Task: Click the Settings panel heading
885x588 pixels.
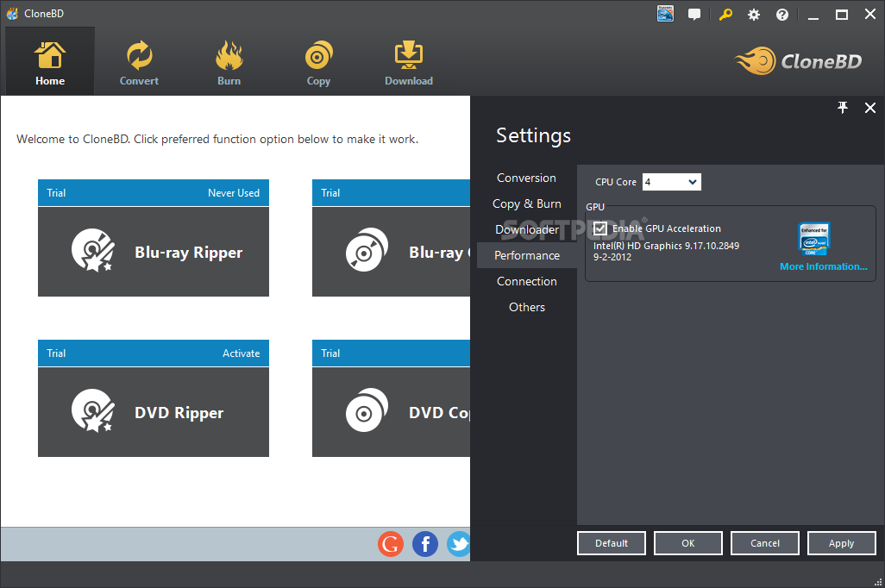Action: tap(533, 135)
